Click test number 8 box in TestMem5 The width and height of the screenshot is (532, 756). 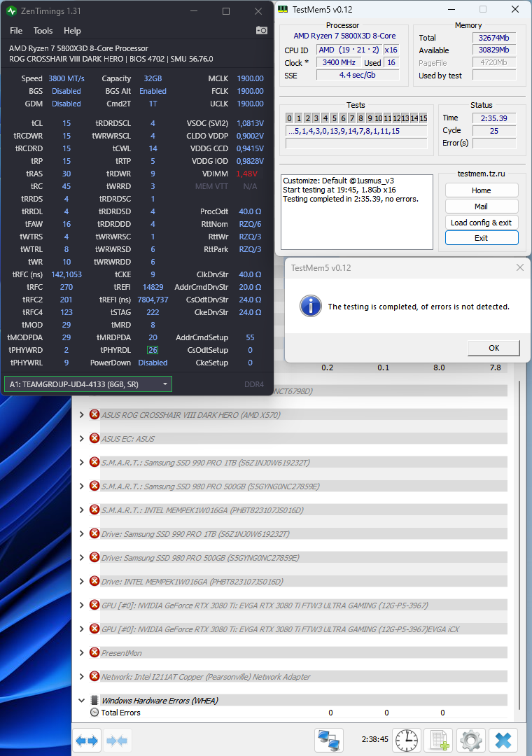[x=360, y=118]
